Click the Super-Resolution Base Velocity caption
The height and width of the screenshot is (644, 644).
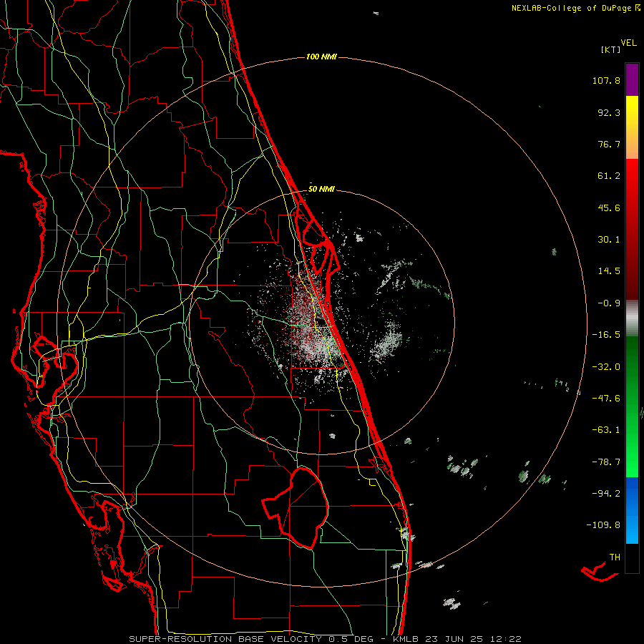coord(325,639)
